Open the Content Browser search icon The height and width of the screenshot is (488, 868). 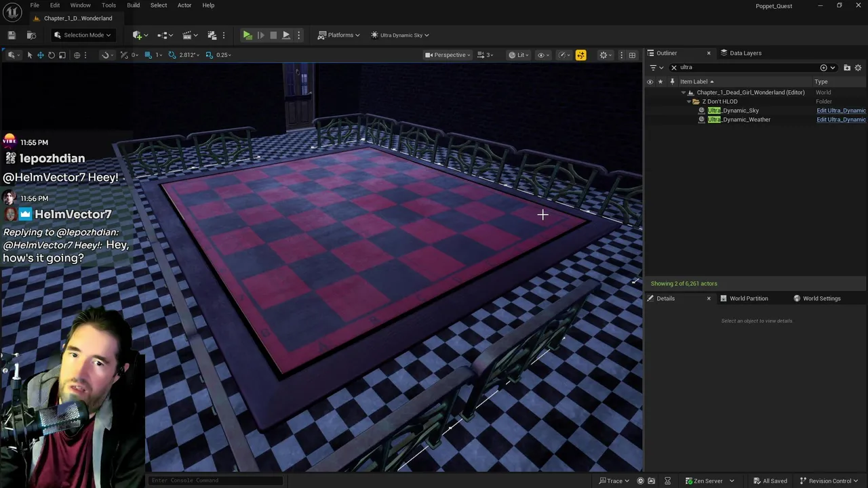31,35
